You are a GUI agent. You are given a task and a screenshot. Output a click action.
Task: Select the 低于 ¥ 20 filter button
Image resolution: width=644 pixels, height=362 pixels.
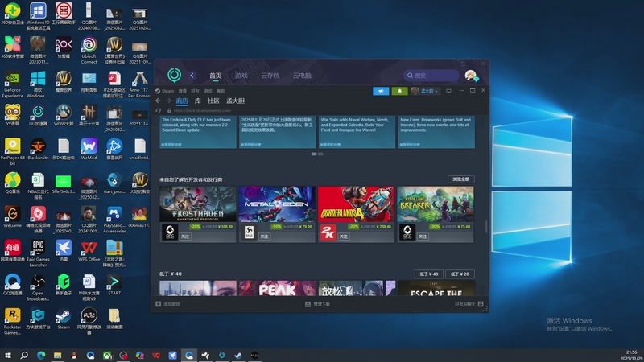[x=460, y=274]
